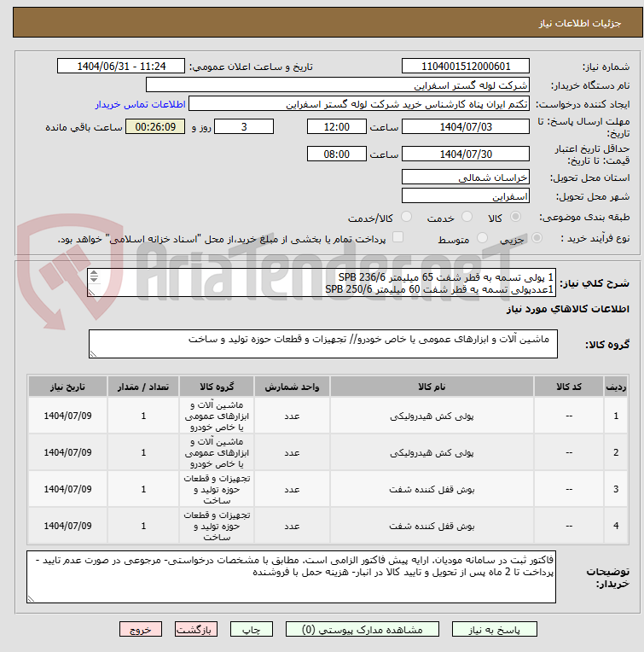Click the کد کالا column header
The height and width of the screenshot is (652, 644).
pyautogui.click(x=569, y=387)
